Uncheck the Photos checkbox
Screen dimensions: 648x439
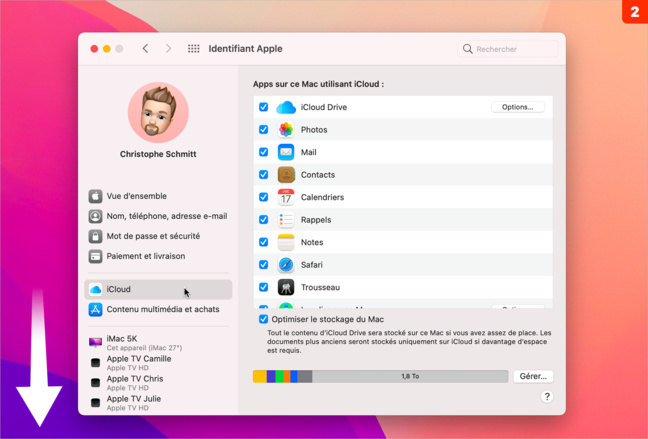pos(264,130)
